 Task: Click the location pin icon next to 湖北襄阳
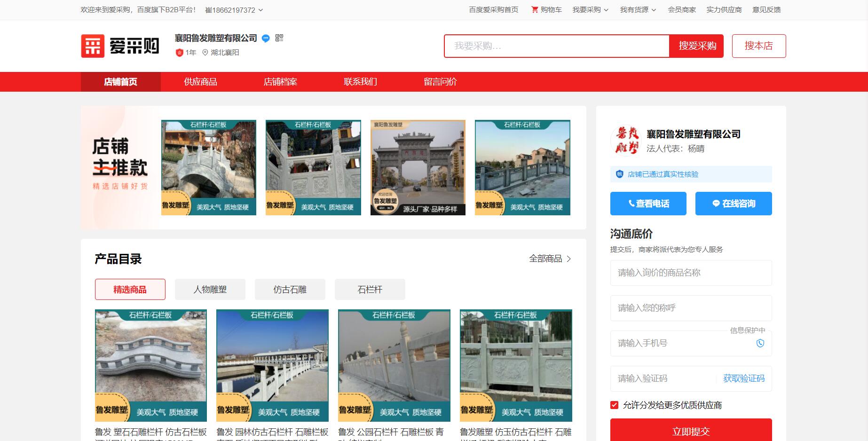[x=205, y=53]
